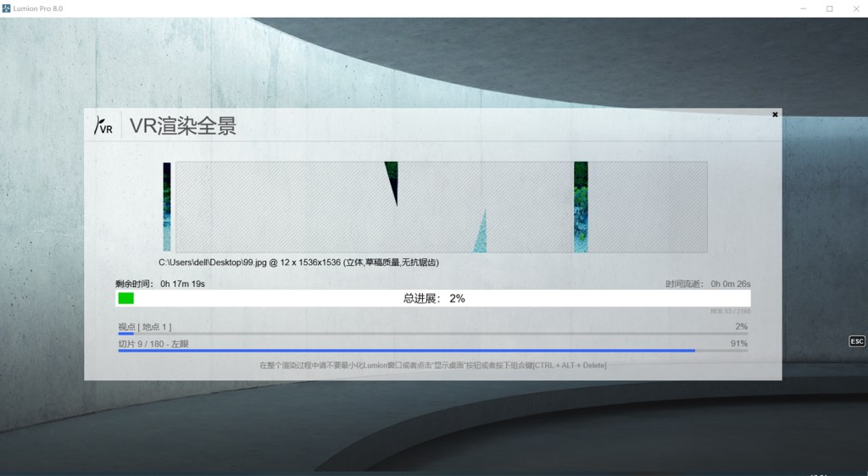Click the 总进展 2% progress bar label
Image resolution: width=868 pixels, height=476 pixels.
coord(433,298)
